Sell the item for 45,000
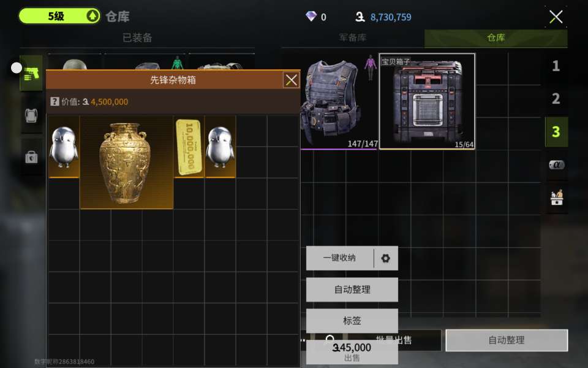The height and width of the screenshot is (368, 588). [x=352, y=352]
